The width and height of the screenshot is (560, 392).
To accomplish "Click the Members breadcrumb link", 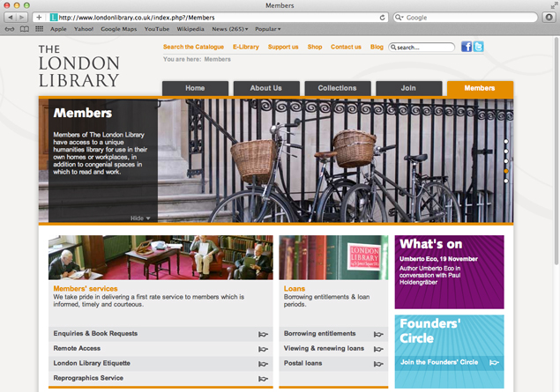I will 217,59.
